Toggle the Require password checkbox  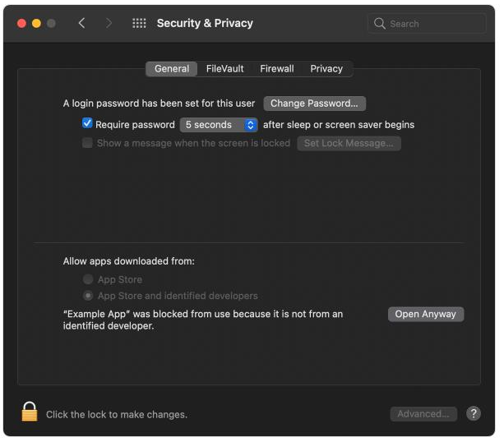coord(87,124)
